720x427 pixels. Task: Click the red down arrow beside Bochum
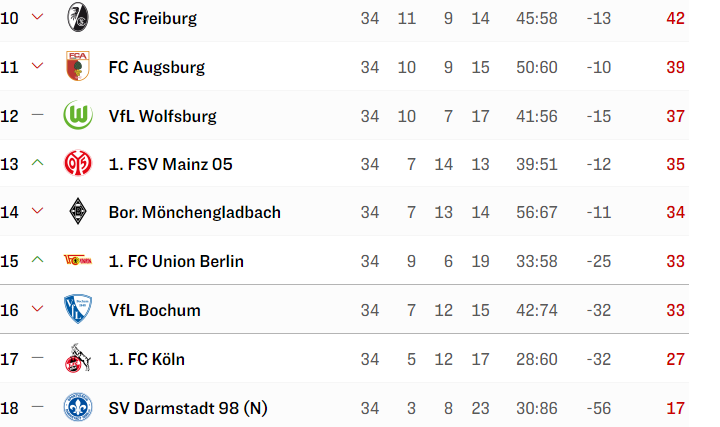pyautogui.click(x=37, y=309)
